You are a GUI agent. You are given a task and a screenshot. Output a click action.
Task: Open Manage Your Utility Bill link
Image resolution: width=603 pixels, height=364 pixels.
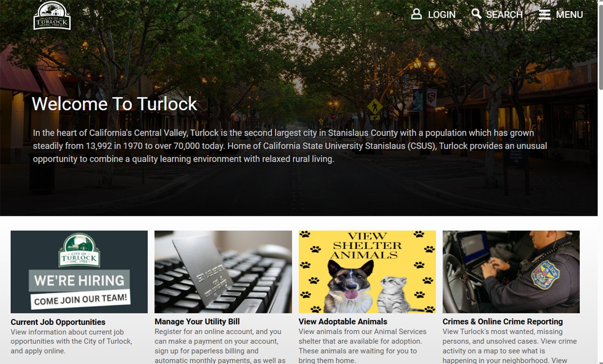pyautogui.click(x=197, y=322)
